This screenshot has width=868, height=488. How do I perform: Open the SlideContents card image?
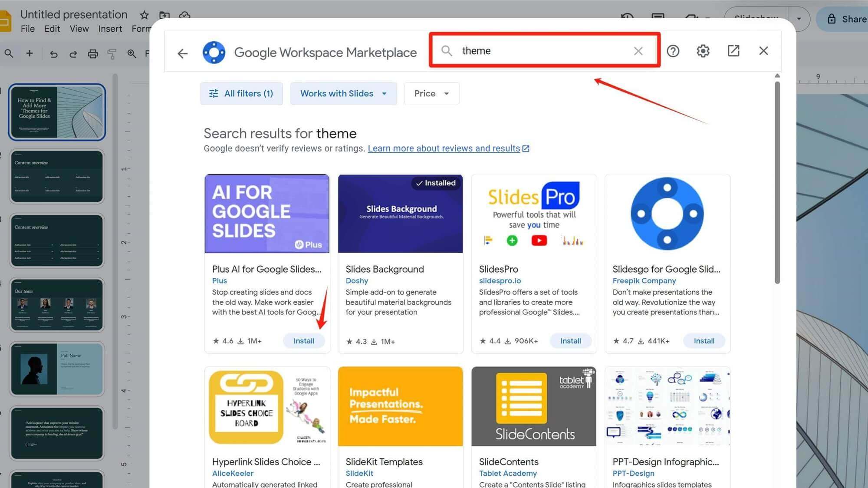(x=534, y=406)
